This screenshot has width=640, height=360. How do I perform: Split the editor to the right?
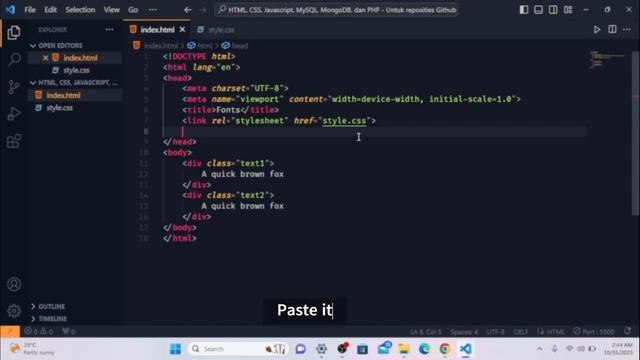(x=612, y=29)
